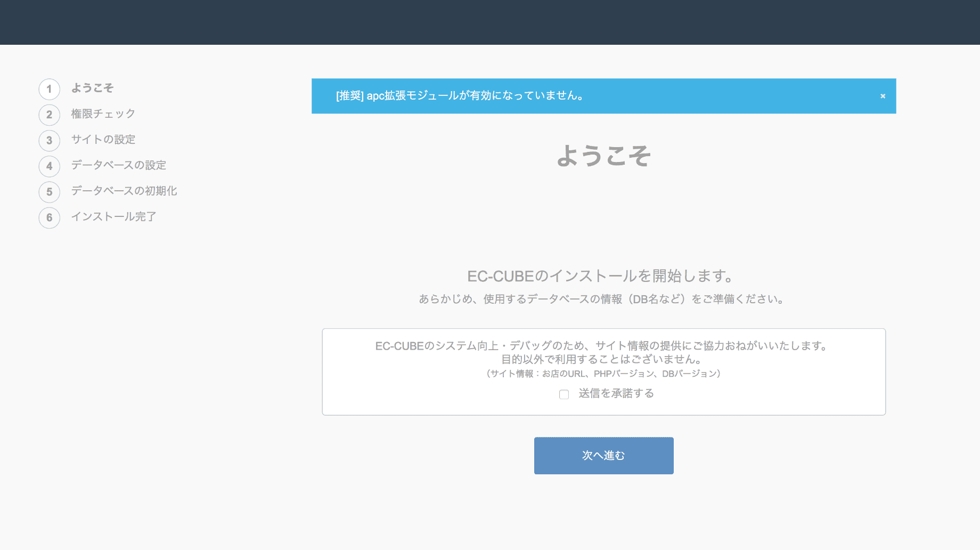This screenshot has height=550, width=980.
Task: Select step 3 circle icon
Action: coord(50,140)
